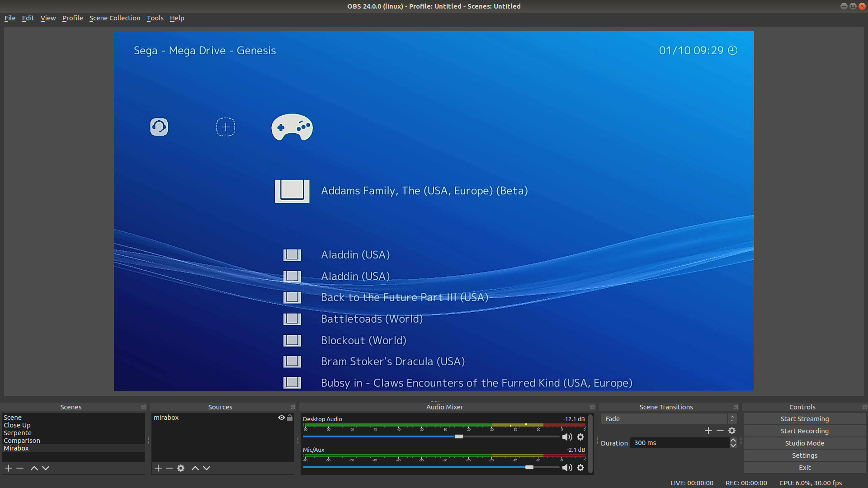Add a new source with plus icon
This screenshot has width=868, height=488.
click(x=158, y=468)
